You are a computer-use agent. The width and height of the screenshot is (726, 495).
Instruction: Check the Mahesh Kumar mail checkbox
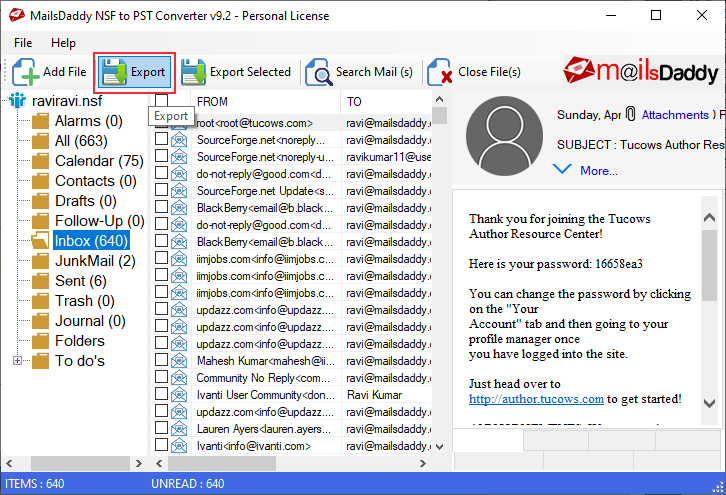coord(161,360)
